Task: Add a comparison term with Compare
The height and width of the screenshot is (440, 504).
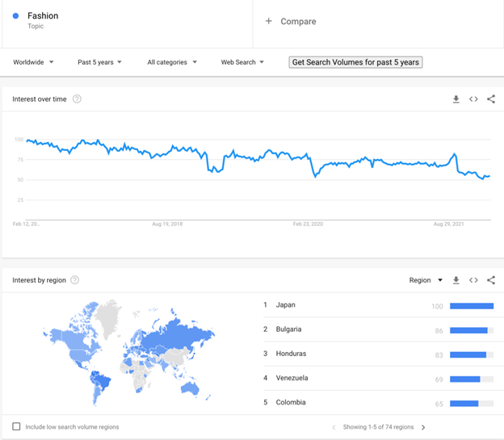Action: tap(291, 21)
